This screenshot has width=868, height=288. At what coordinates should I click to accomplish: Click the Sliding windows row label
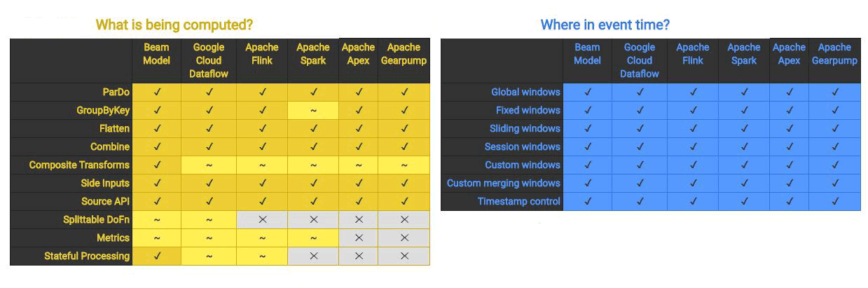pos(525,128)
